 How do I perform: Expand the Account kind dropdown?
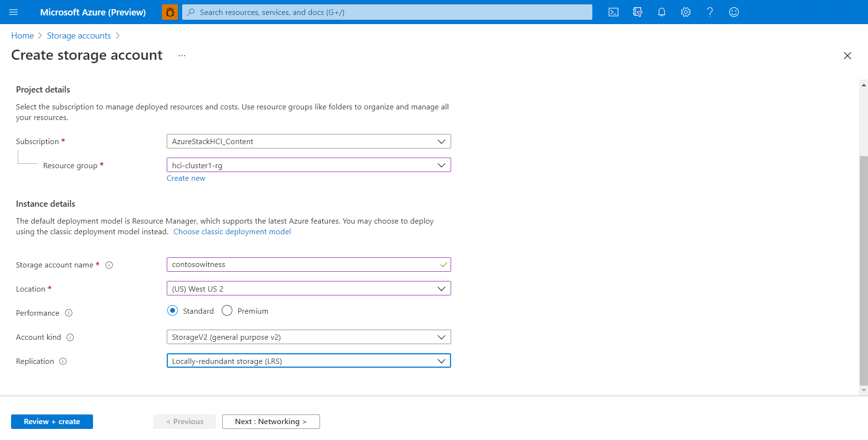(x=308, y=337)
